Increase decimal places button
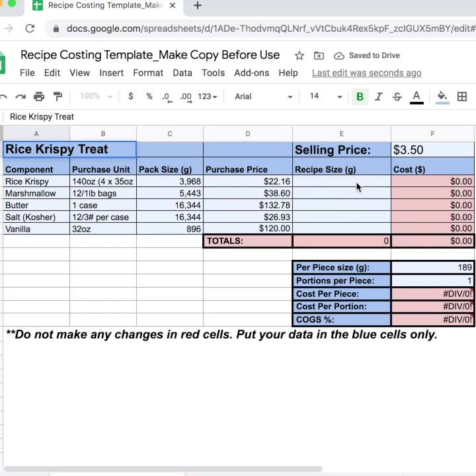 click(x=186, y=97)
